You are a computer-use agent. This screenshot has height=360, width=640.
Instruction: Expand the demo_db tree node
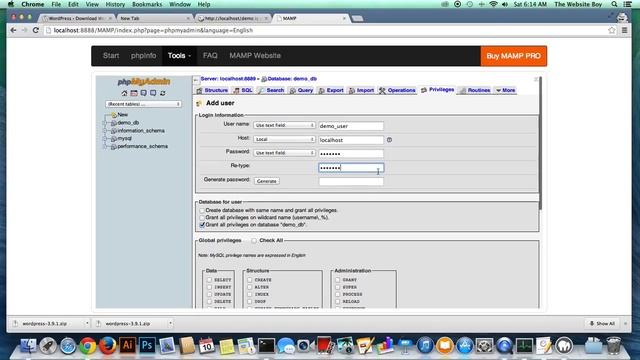(x=105, y=122)
